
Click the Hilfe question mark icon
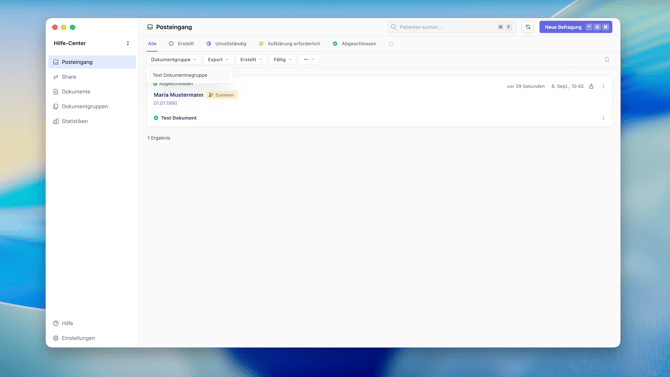pos(56,323)
